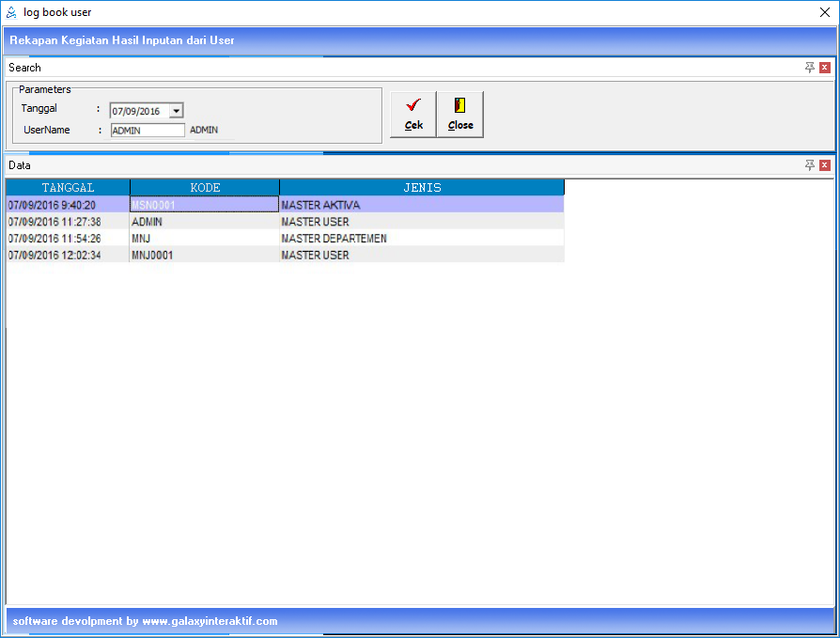Sort by the KODE column header
Image resolution: width=840 pixels, height=638 pixels.
pyautogui.click(x=205, y=188)
